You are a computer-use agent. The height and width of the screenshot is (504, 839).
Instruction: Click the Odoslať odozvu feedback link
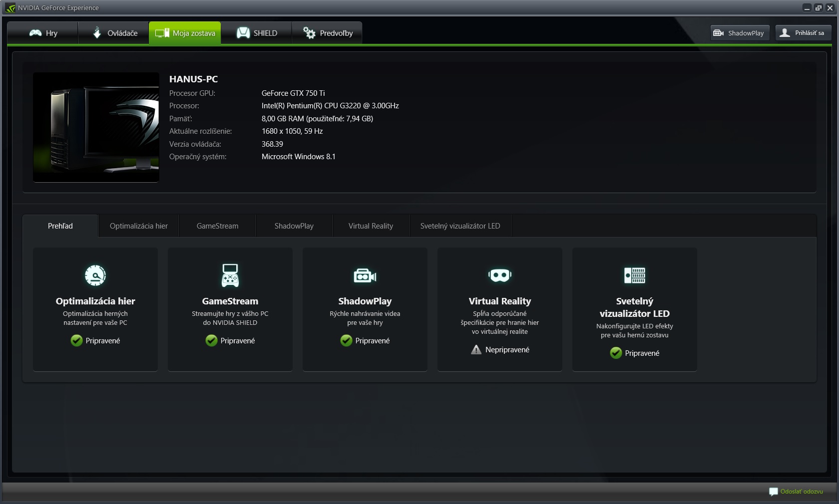[x=801, y=492]
